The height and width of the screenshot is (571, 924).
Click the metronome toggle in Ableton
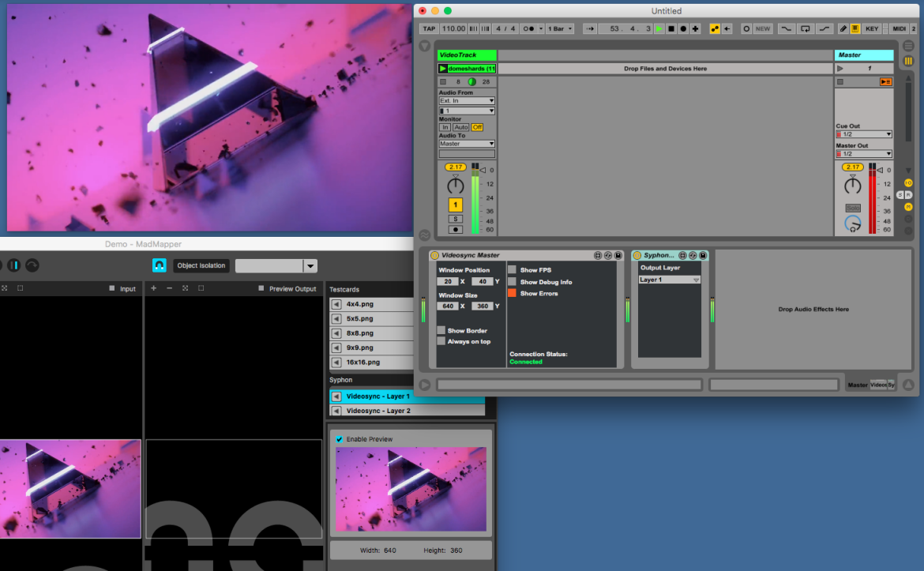click(x=528, y=28)
